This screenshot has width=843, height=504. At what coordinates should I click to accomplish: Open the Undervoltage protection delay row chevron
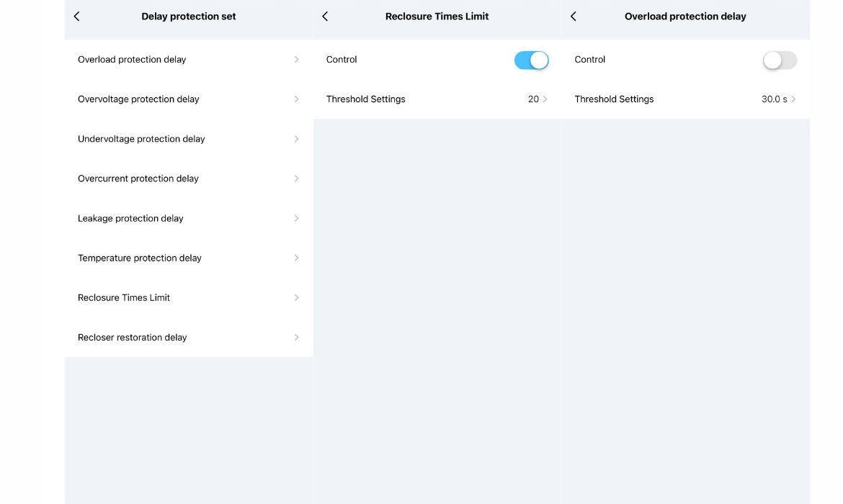[x=296, y=139]
